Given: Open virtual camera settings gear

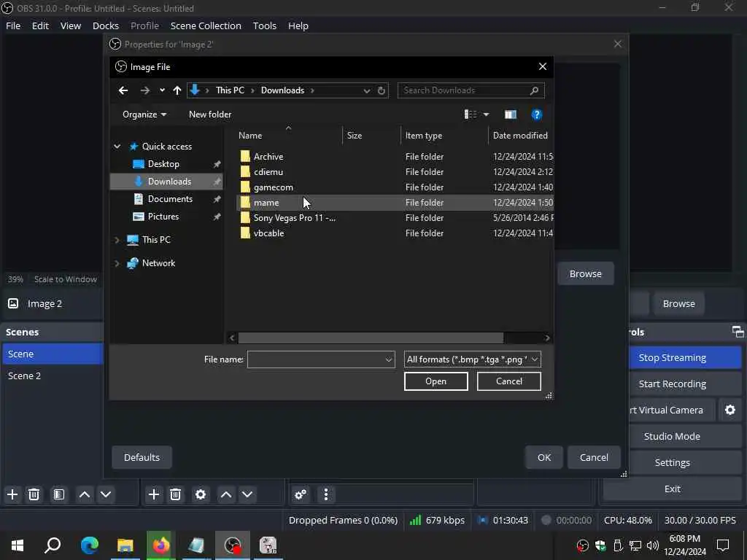Looking at the screenshot, I should 729,410.
